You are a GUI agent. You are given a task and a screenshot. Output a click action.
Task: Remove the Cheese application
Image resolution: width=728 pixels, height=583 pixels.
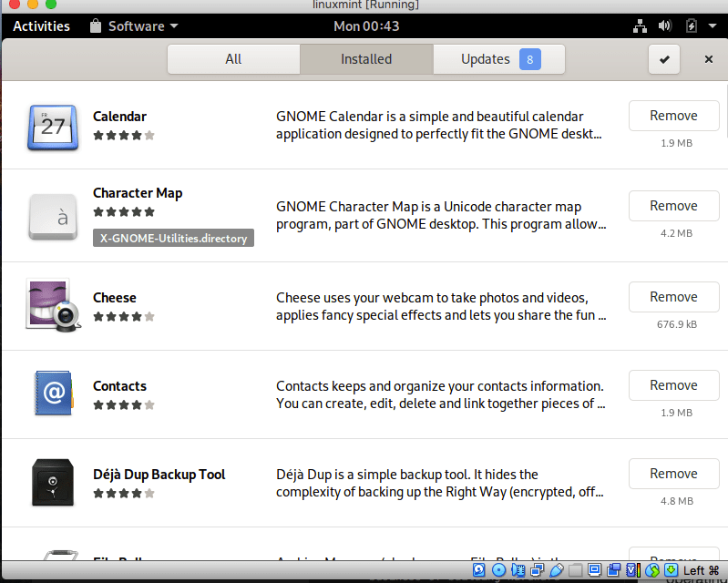[673, 297]
